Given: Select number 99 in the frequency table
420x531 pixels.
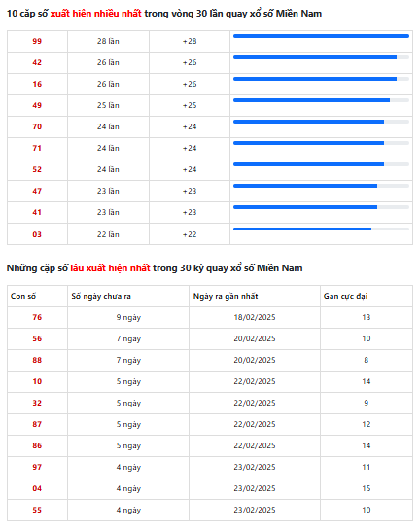Looking at the screenshot, I should pyautogui.click(x=37, y=41).
